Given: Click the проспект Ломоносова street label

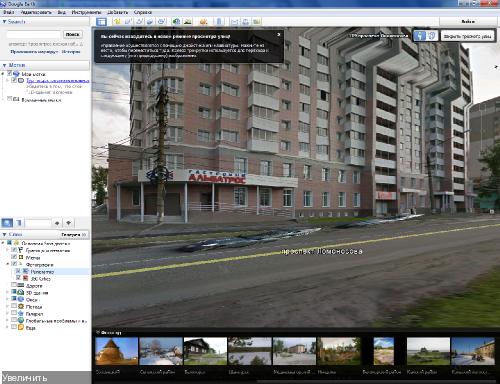Looking at the screenshot, I should tap(322, 252).
